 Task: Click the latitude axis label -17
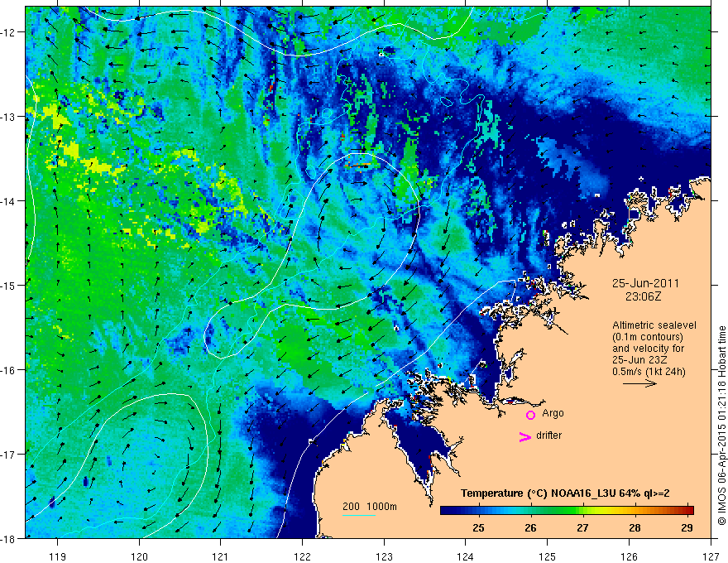coord(9,455)
